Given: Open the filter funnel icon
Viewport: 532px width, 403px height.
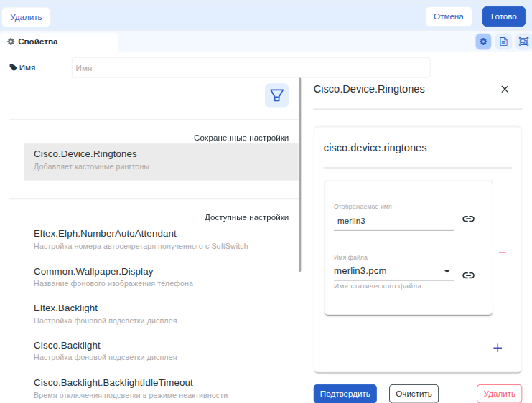Looking at the screenshot, I should (277, 95).
